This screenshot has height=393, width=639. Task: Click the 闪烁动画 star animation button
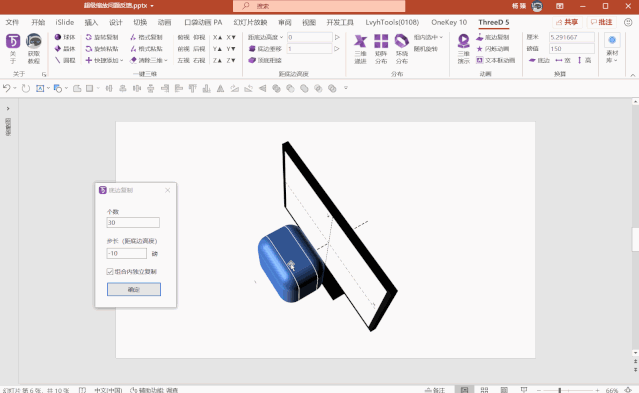point(493,49)
